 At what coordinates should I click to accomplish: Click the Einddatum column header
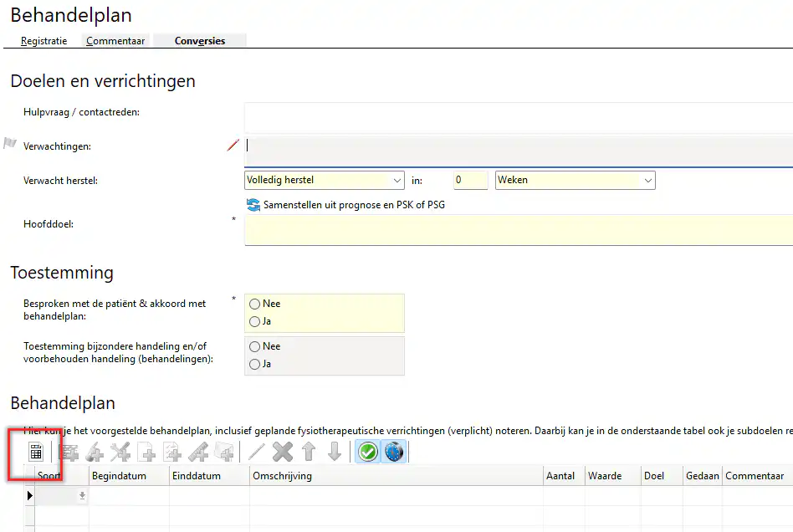pos(209,476)
